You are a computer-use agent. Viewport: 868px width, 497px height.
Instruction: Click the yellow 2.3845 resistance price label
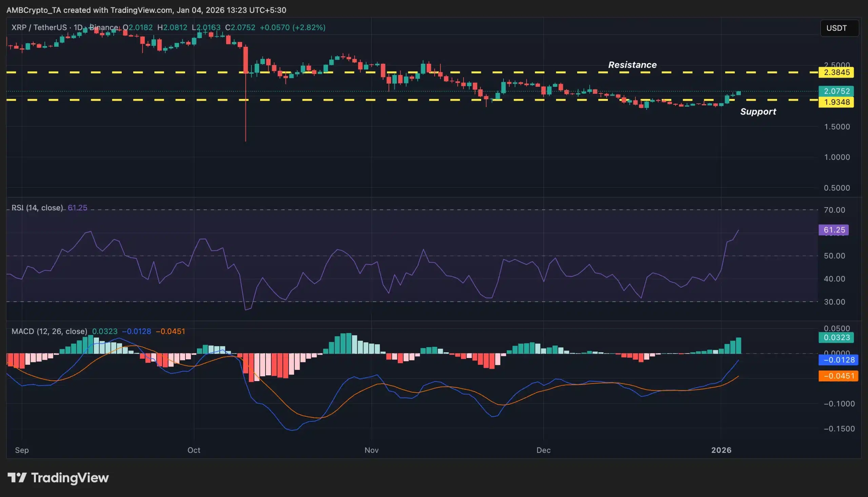click(x=836, y=72)
